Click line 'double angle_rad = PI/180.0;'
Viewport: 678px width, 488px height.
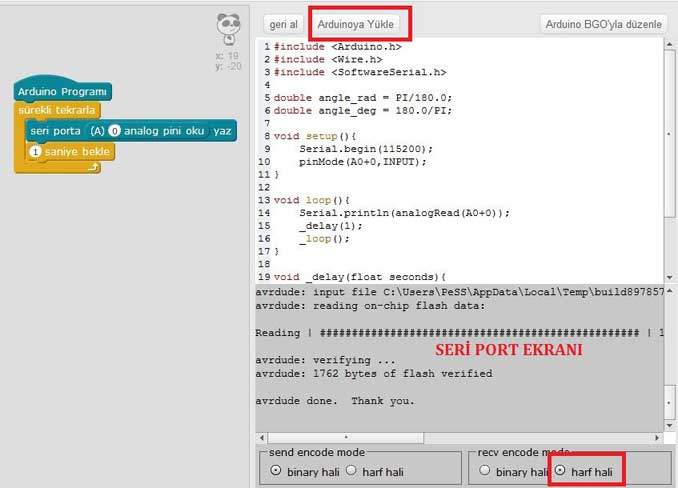pos(363,98)
